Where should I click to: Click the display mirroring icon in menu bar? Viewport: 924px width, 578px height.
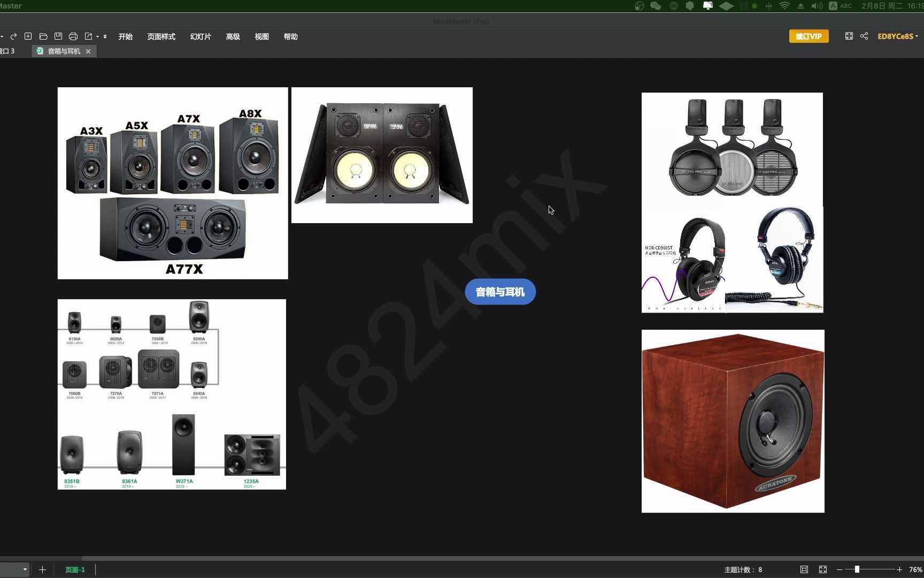(707, 6)
